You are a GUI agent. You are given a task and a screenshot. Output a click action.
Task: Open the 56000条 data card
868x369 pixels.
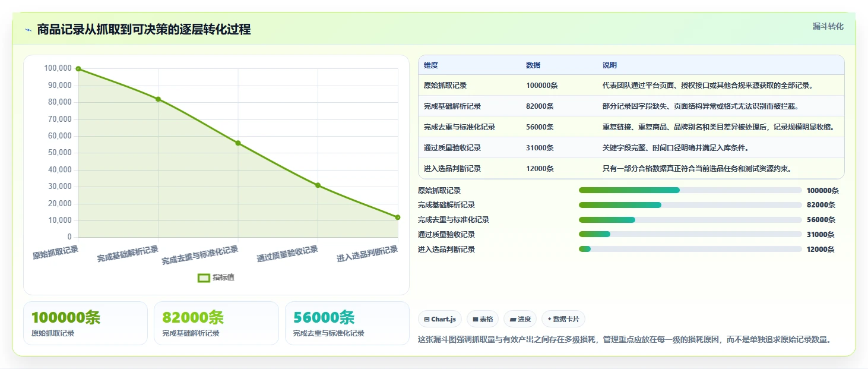pyautogui.click(x=347, y=323)
